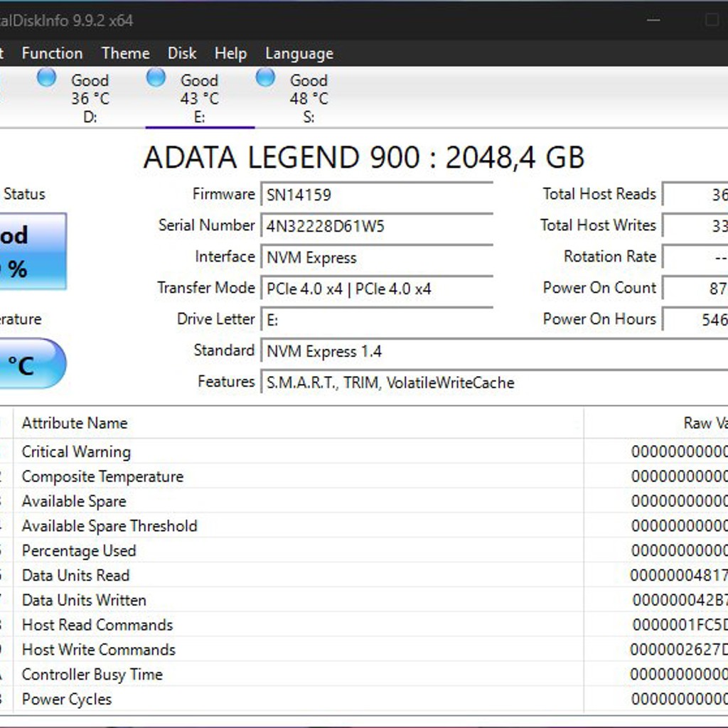Click the Rotation Rate value box
728x728 pixels.
695,257
